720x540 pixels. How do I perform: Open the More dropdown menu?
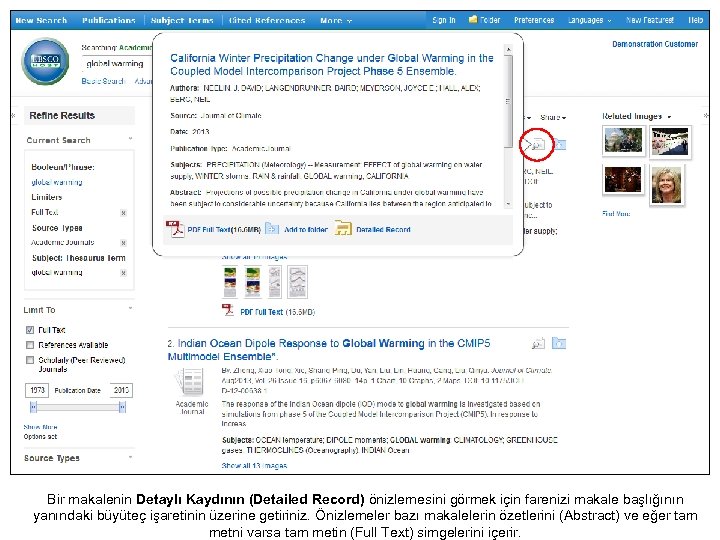coord(336,20)
